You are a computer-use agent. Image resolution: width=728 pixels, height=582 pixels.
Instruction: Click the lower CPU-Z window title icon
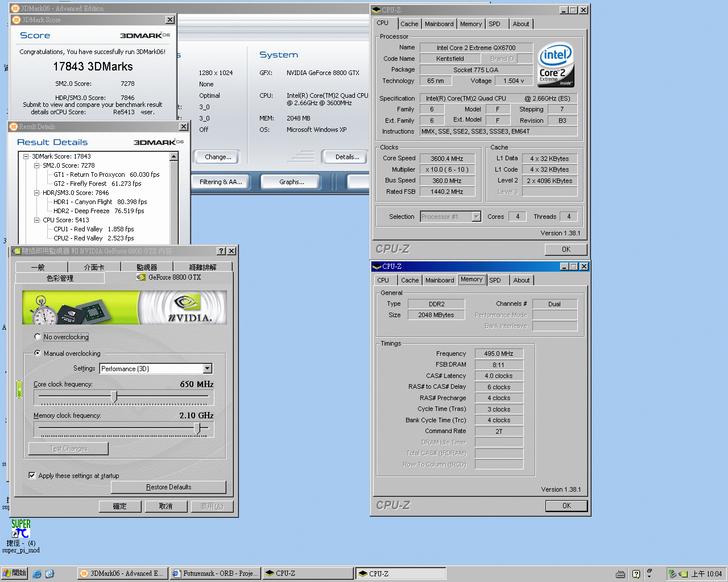pos(376,267)
